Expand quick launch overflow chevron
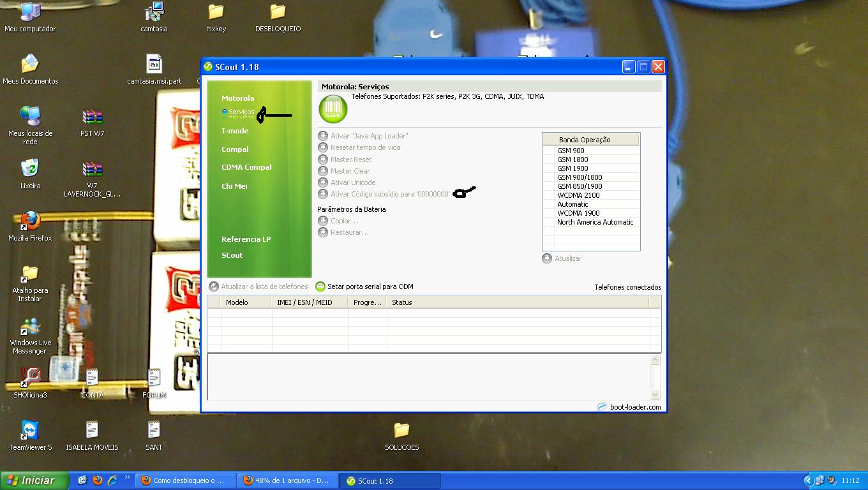 pos(128,477)
